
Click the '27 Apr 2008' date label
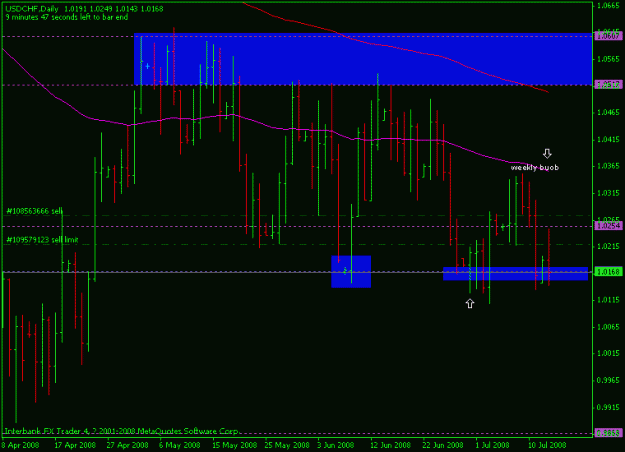click(x=128, y=445)
